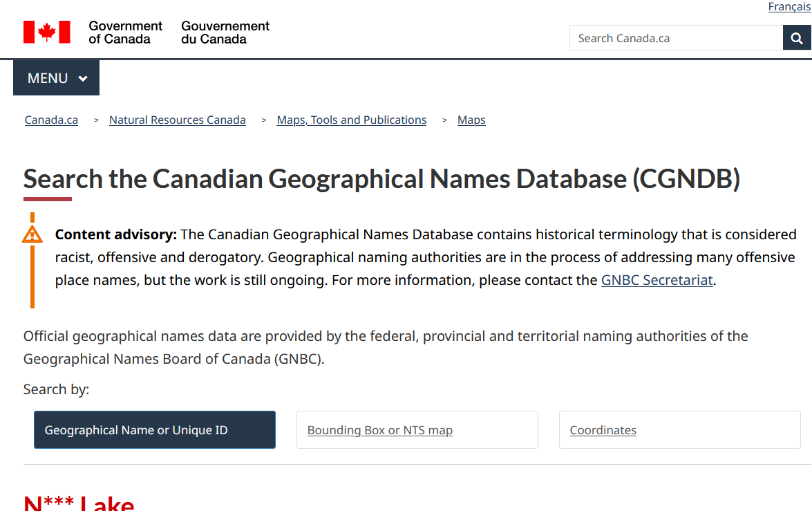Image resolution: width=812 pixels, height=511 pixels.
Task: Contact the GNBC Secretariat link
Action: pyautogui.click(x=657, y=280)
